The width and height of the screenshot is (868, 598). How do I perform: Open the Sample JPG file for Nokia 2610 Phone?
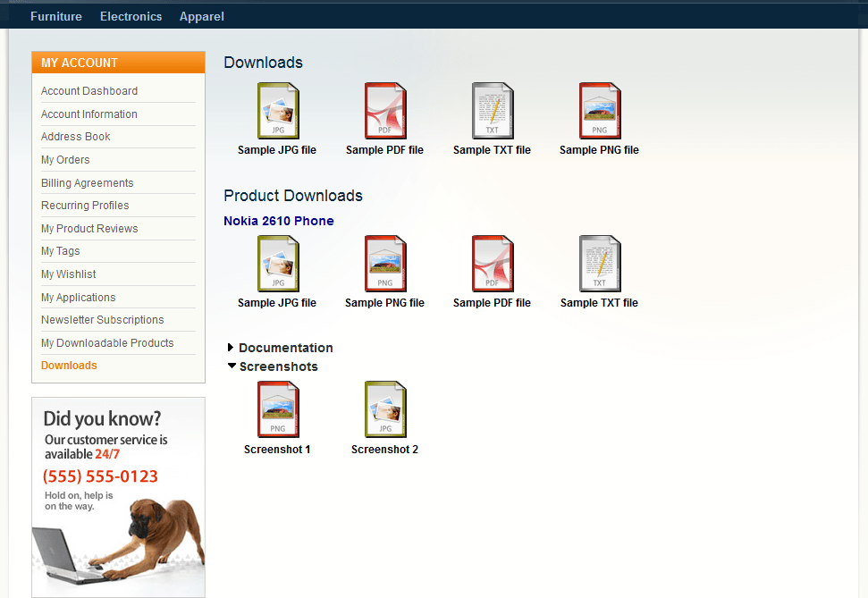[277, 263]
